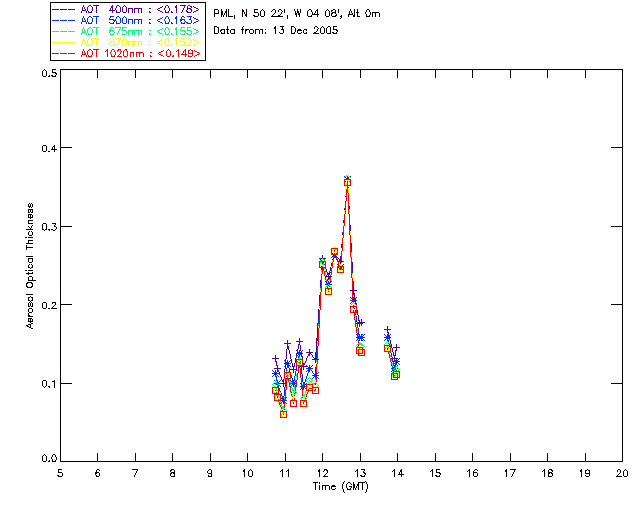Click the x-axis tick label 7
The image size is (640, 512).
tap(135, 473)
